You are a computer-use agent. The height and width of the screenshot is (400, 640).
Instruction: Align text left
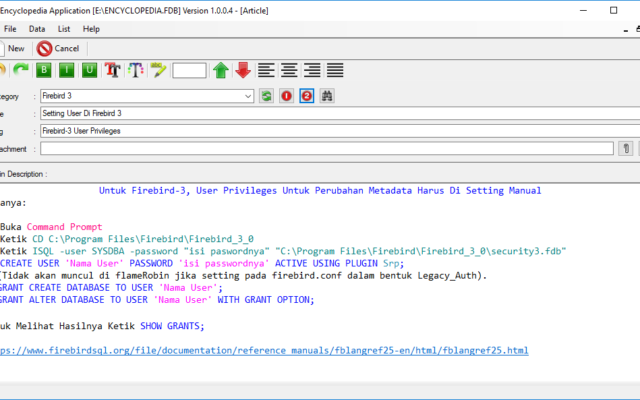tap(266, 70)
